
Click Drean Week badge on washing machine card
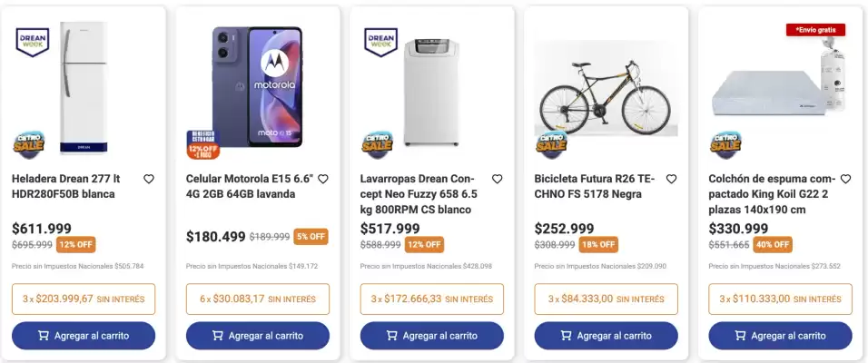[380, 43]
